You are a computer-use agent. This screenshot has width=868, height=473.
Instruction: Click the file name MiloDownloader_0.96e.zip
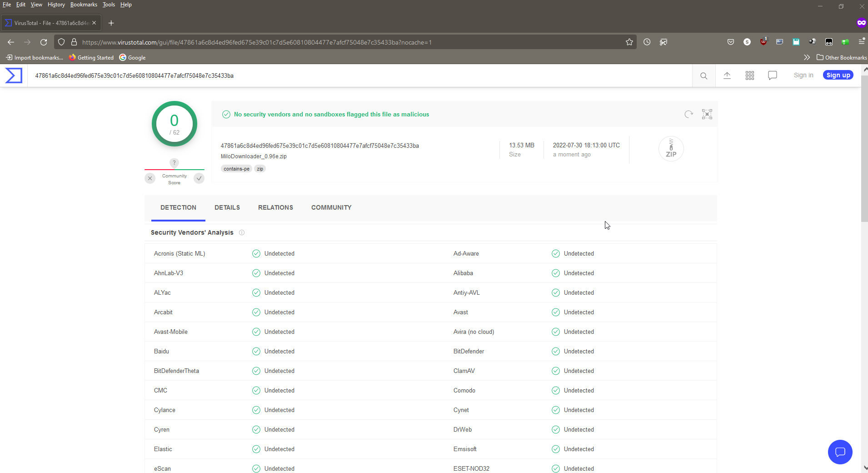pos(254,156)
